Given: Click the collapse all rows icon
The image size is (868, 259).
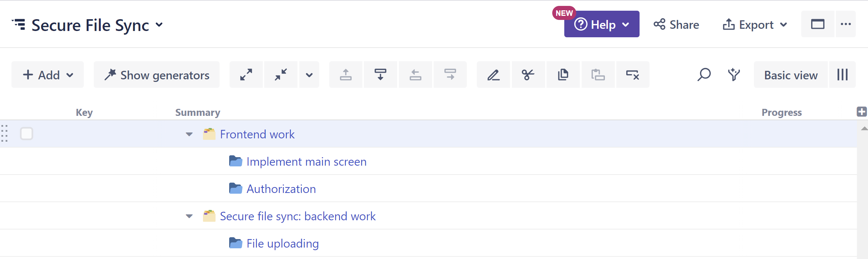Looking at the screenshot, I should click(281, 75).
